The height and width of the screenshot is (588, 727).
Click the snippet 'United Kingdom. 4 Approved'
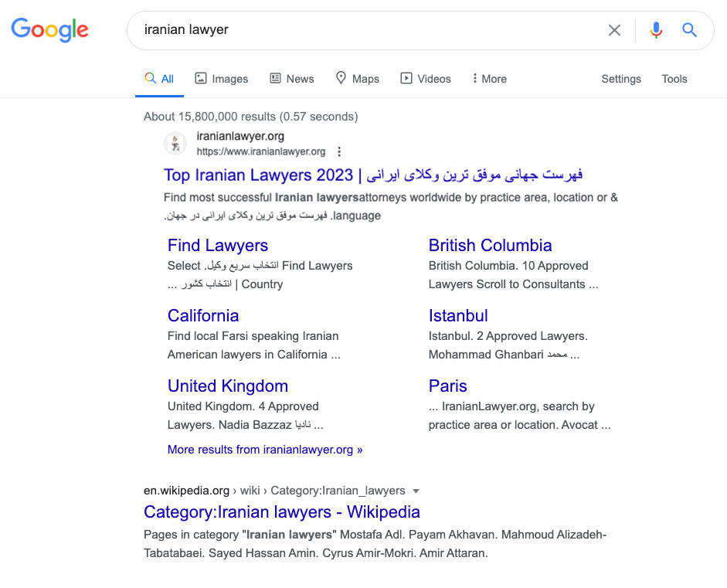click(x=243, y=406)
